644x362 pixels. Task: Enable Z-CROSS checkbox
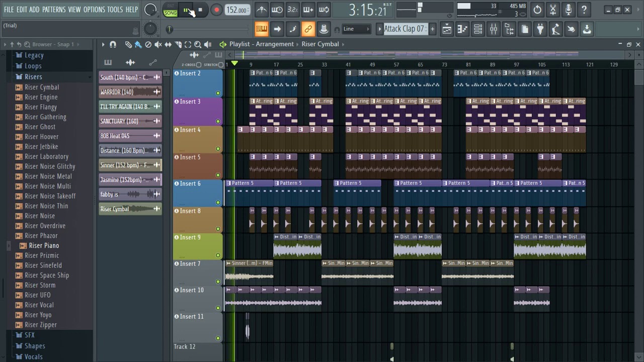[199, 65]
